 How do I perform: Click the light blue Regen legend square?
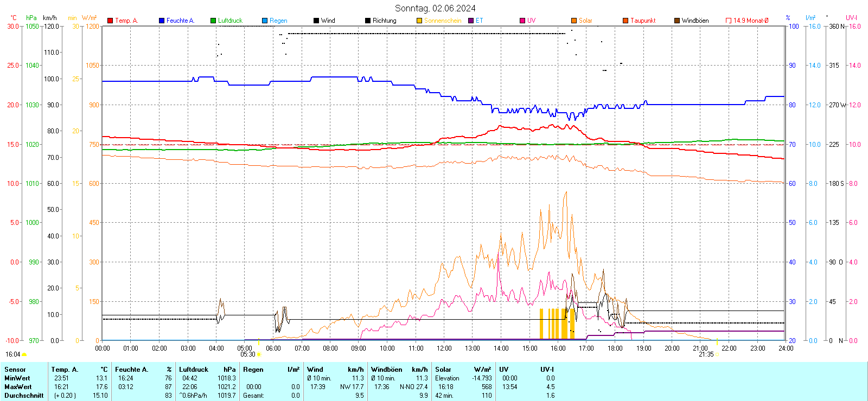click(x=265, y=21)
